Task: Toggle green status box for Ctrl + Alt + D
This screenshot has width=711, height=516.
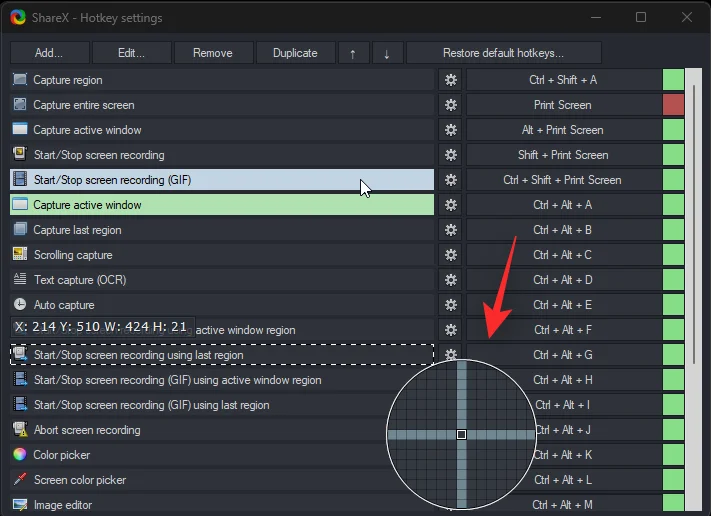Action: [673, 280]
